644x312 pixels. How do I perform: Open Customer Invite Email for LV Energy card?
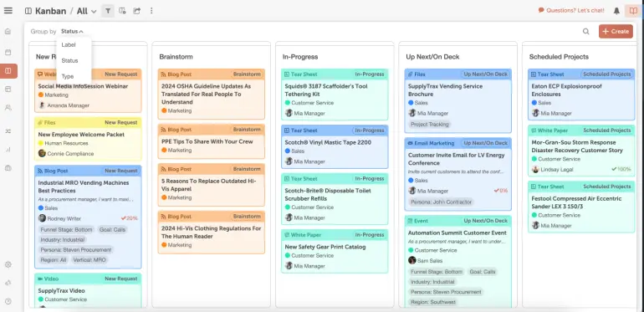[458, 174]
